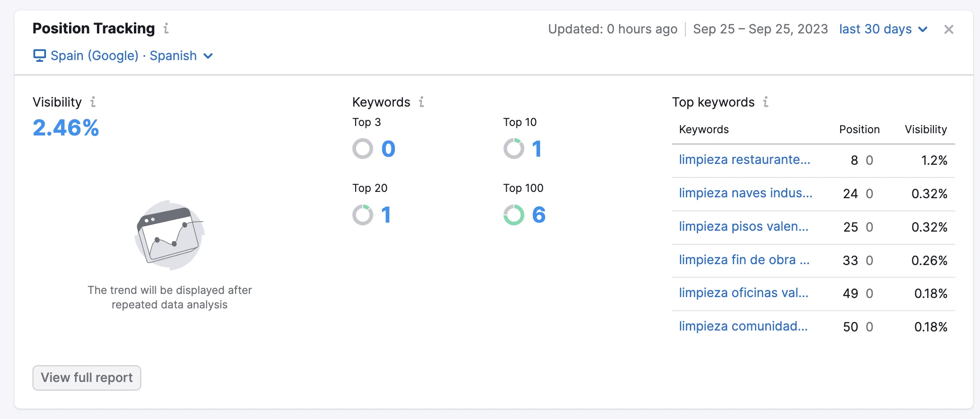Click position value 33 for fin de obra row

tap(851, 261)
